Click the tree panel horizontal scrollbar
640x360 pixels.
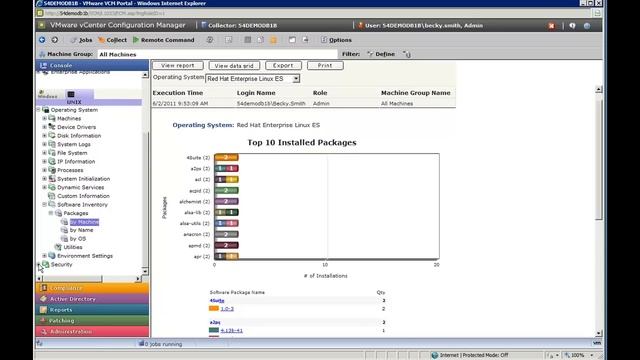[x=89, y=279]
